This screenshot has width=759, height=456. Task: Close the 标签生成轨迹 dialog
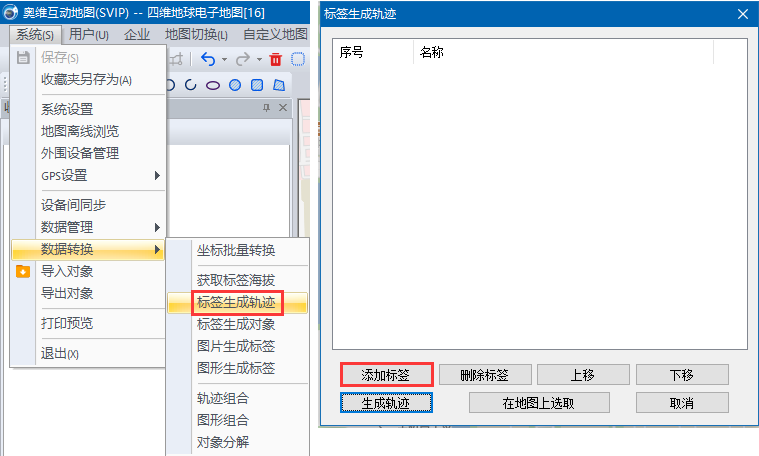pyautogui.click(x=743, y=14)
